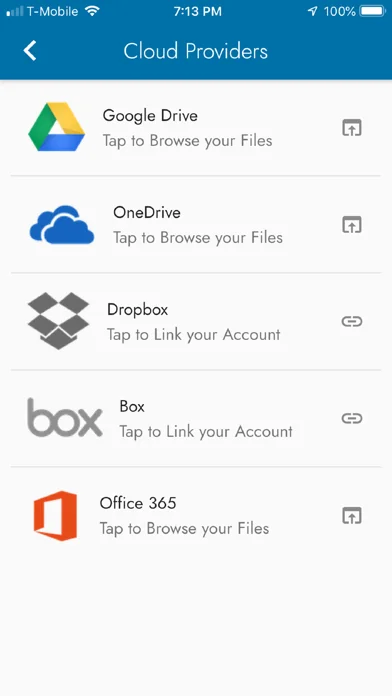Tap "Tap to Link your Account" under Dropbox
This screenshot has height=696, width=392.
194,335
